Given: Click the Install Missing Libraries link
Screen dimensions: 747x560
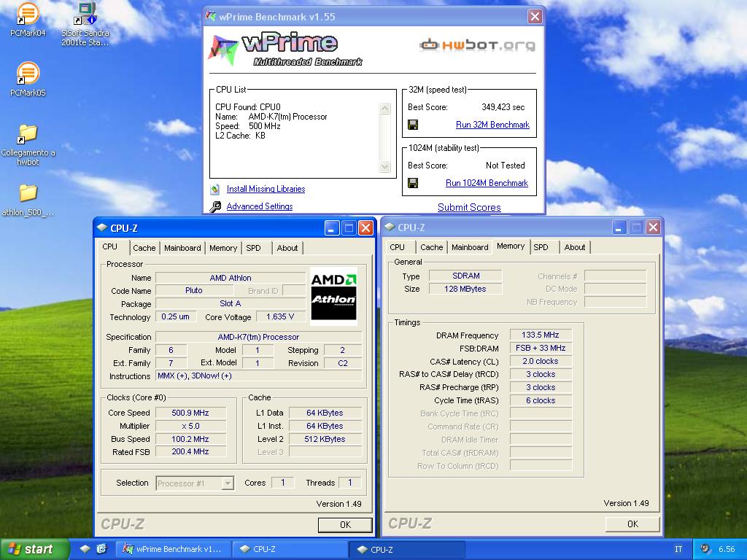Looking at the screenshot, I should click(266, 189).
